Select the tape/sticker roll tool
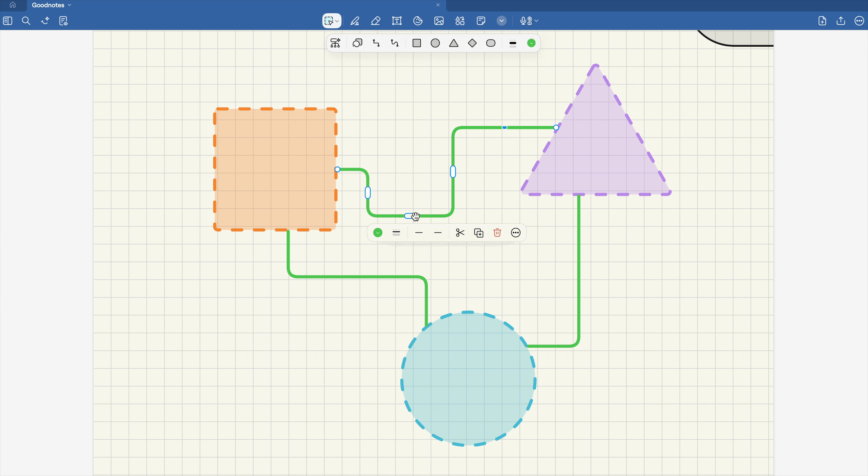This screenshot has height=476, width=868. [x=418, y=21]
